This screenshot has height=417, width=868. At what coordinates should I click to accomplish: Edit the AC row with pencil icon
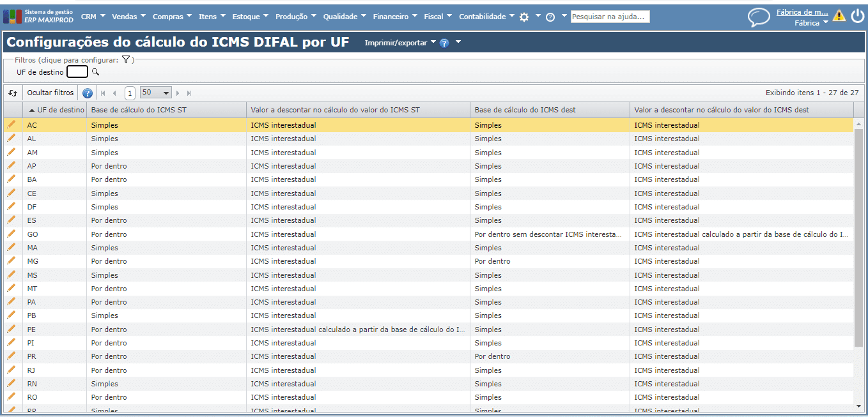(11, 125)
